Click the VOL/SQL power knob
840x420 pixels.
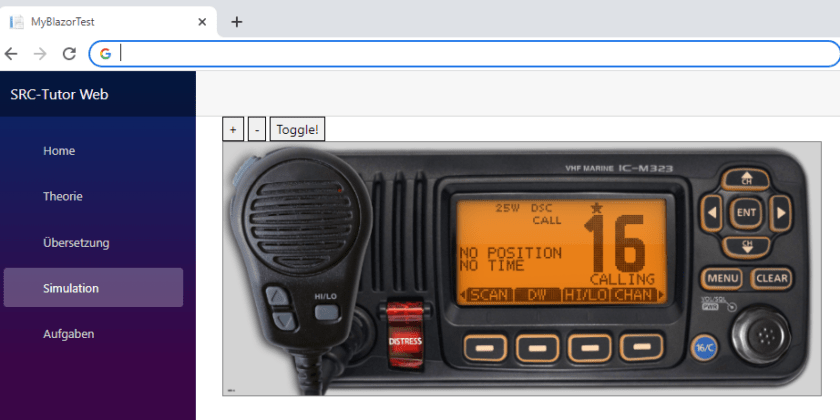pyautogui.click(x=761, y=335)
